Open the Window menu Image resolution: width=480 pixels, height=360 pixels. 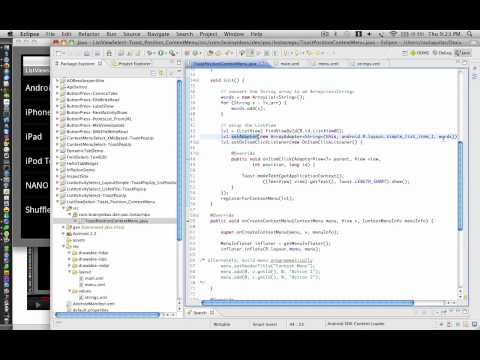[x=234, y=34]
